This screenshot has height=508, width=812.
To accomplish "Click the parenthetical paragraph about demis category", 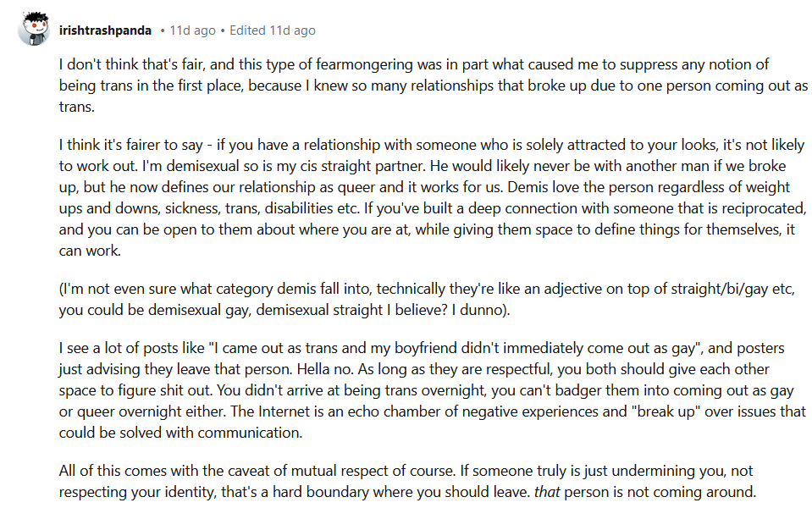I will point(427,299).
